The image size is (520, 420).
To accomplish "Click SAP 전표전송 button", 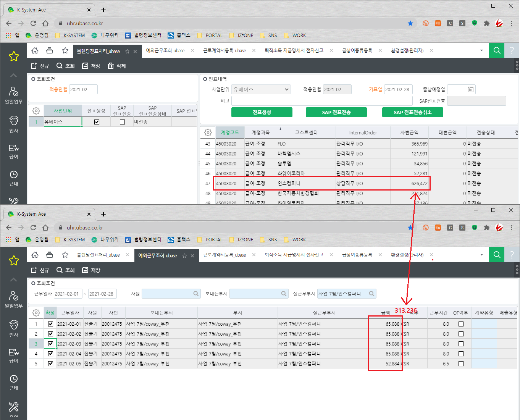I will (x=336, y=112).
